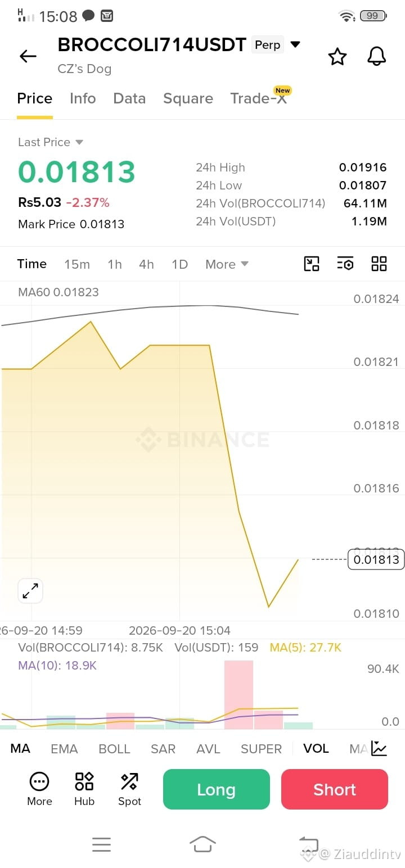Open price alerts with the bell icon
This screenshot has height=868, width=405.
(376, 56)
